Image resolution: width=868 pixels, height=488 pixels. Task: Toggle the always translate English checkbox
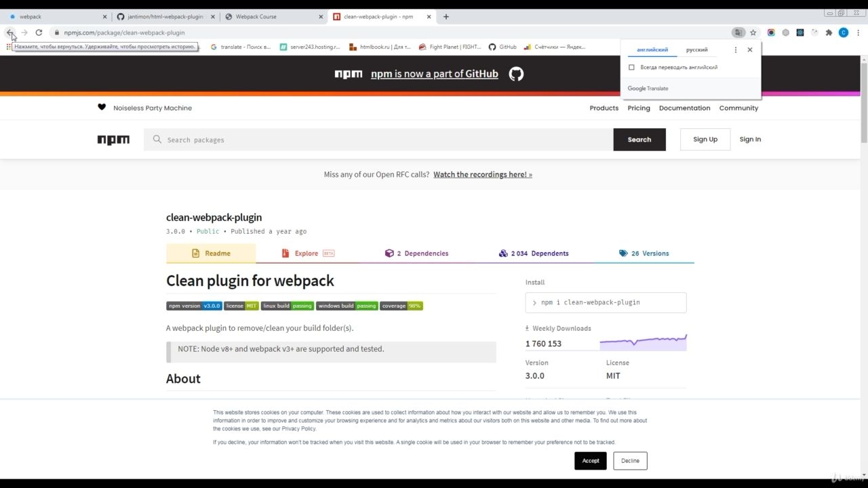[631, 67]
